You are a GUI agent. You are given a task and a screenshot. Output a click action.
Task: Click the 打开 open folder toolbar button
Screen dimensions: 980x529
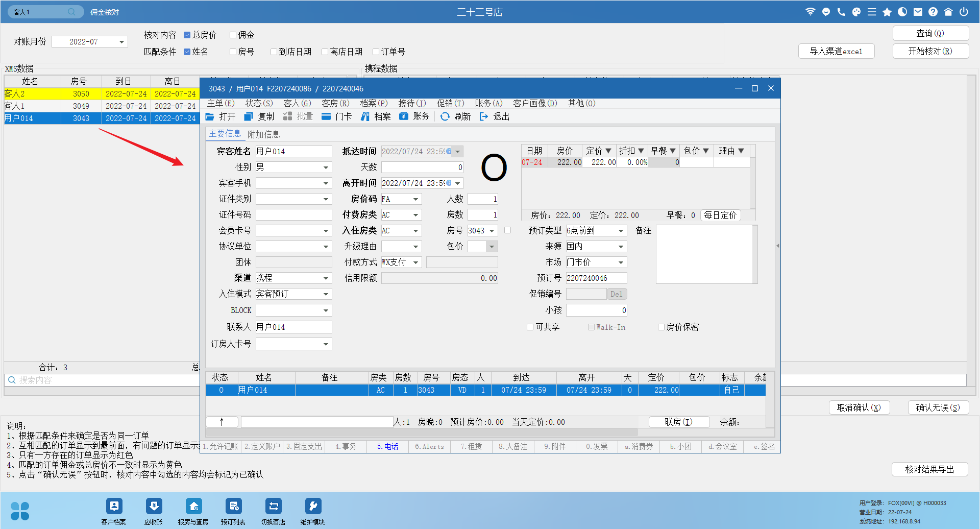(220, 116)
